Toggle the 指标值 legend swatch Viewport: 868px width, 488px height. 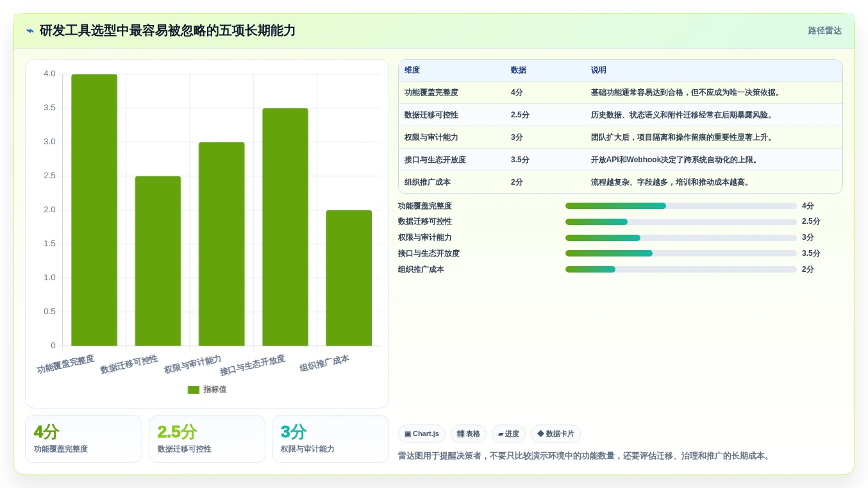[194, 390]
